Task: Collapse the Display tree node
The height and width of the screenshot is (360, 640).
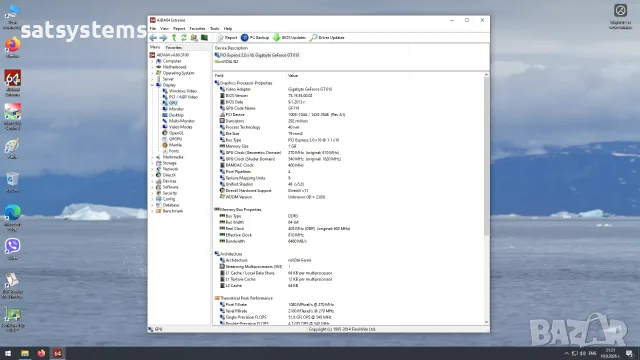Action: [153, 85]
